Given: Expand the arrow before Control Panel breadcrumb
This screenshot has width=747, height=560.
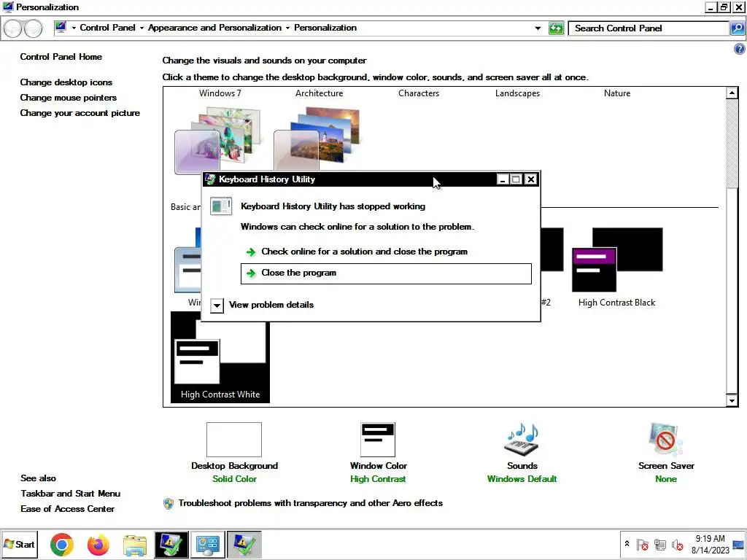Looking at the screenshot, I should [x=74, y=28].
